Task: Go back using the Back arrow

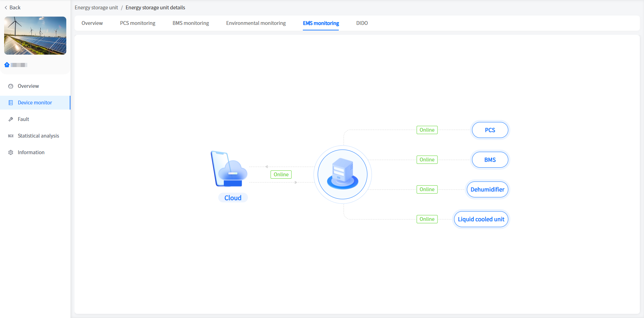Action: 12,8
